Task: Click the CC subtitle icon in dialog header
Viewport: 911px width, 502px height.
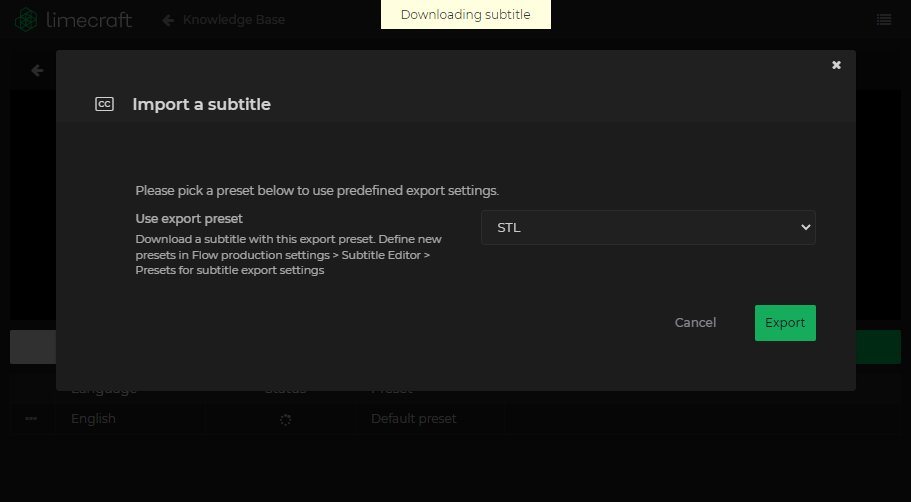Action: click(x=105, y=104)
